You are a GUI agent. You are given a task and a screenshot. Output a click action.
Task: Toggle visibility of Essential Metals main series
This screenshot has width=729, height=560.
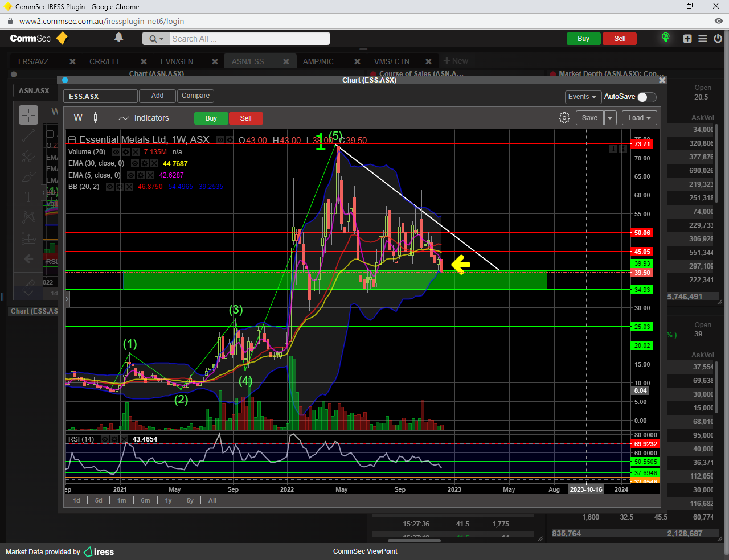click(220, 140)
